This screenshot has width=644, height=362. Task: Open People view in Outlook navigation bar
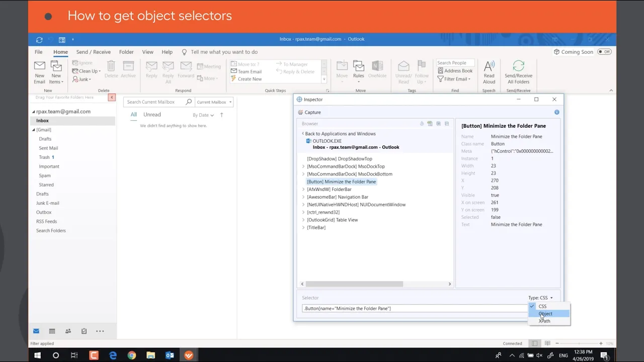pyautogui.click(x=68, y=331)
